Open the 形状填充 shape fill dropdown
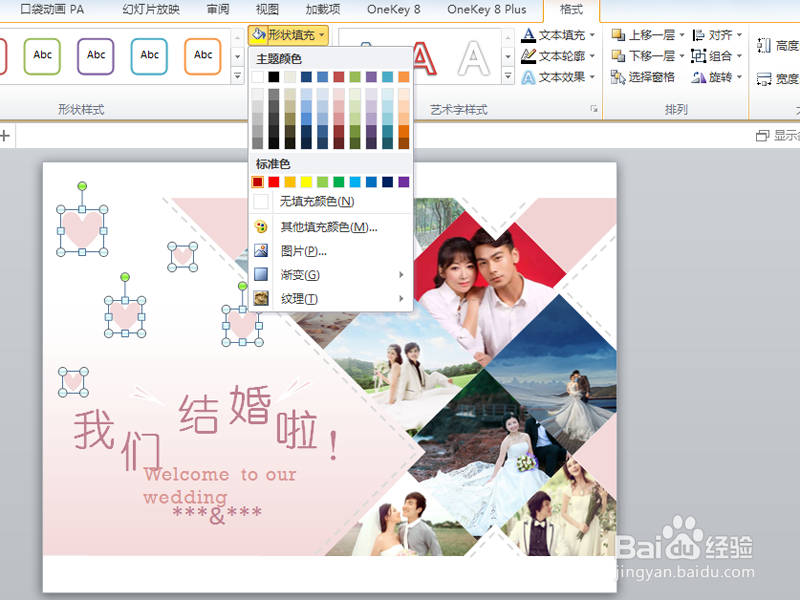Viewport: 800px width, 600px height. pyautogui.click(x=288, y=35)
